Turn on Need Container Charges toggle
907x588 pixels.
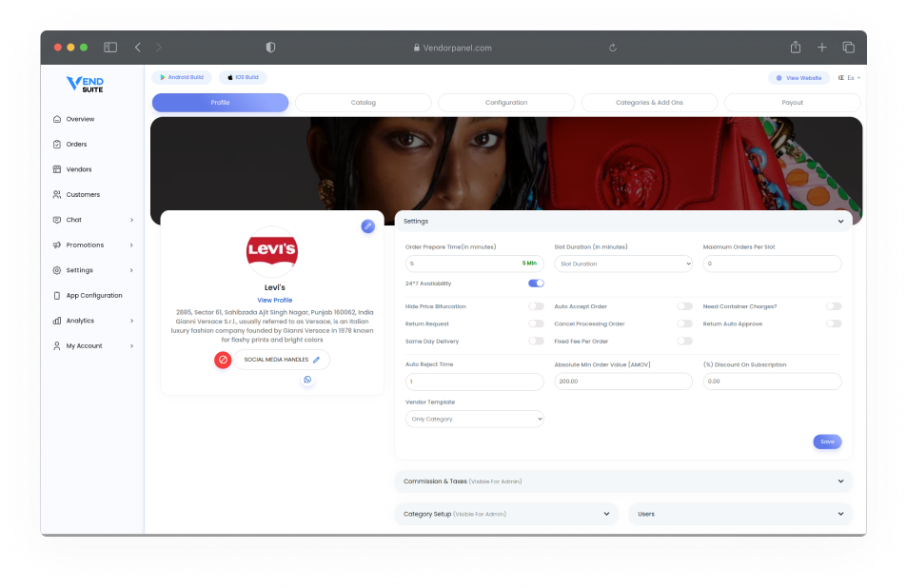(833, 306)
